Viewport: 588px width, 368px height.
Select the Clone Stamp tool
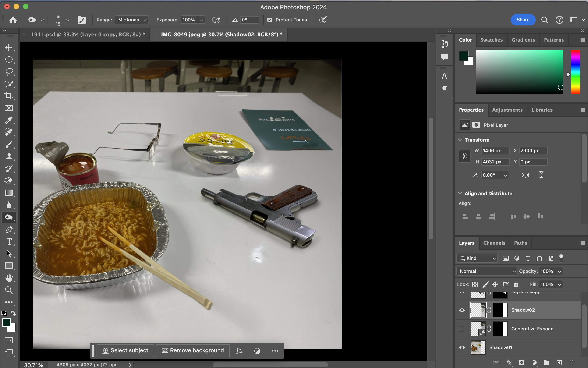9,156
